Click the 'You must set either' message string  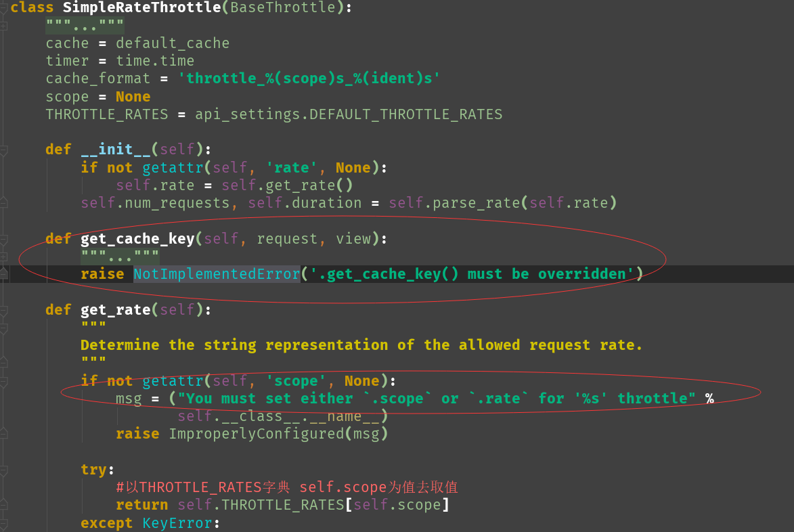click(x=436, y=399)
